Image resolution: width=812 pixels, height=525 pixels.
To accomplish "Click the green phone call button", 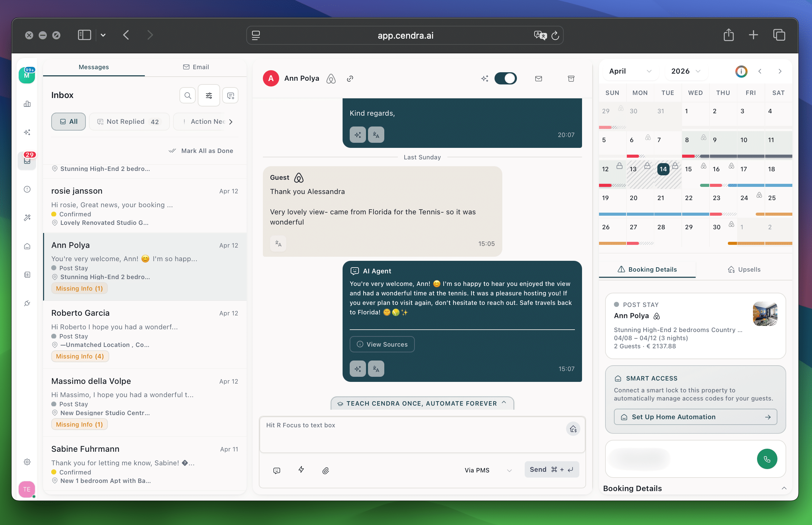I will pos(767,459).
